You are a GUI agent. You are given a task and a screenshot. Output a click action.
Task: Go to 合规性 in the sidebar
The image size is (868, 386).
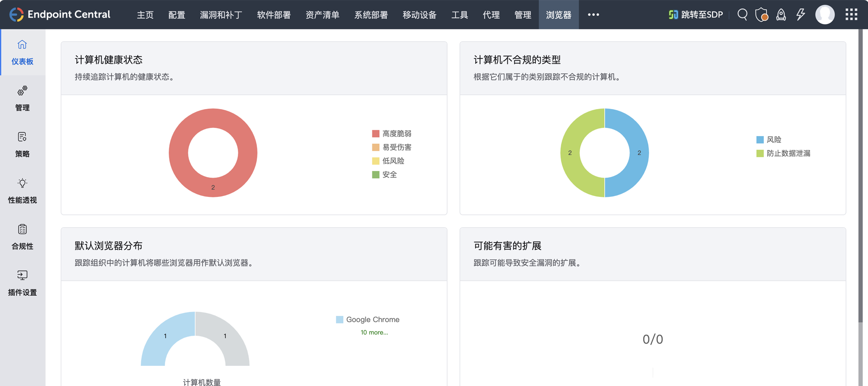(x=22, y=237)
